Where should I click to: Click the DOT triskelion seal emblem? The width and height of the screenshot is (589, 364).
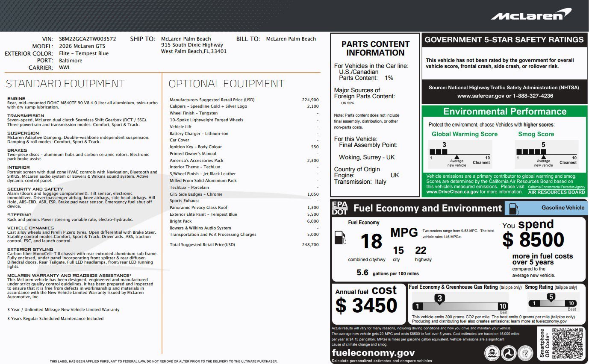coord(509,353)
